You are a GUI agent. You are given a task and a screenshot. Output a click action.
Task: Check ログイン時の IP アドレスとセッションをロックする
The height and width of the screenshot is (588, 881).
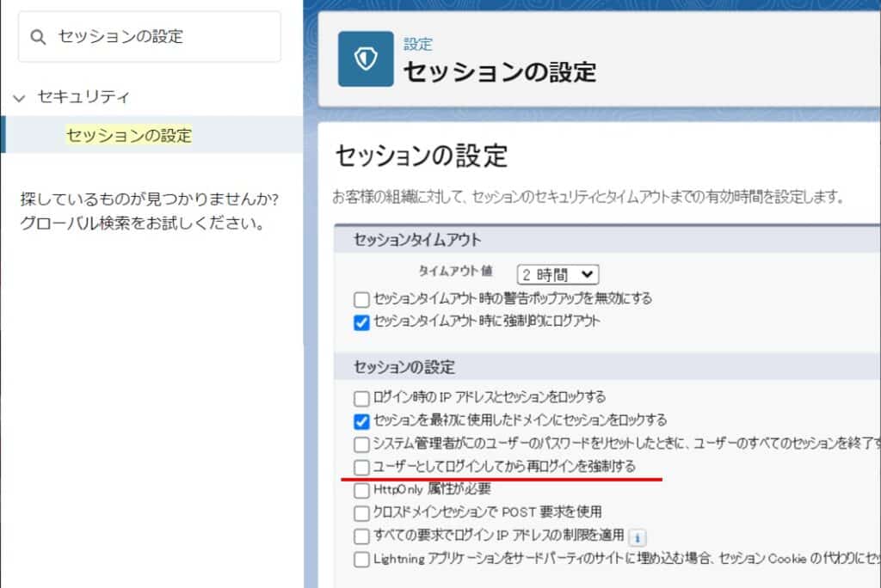click(361, 398)
